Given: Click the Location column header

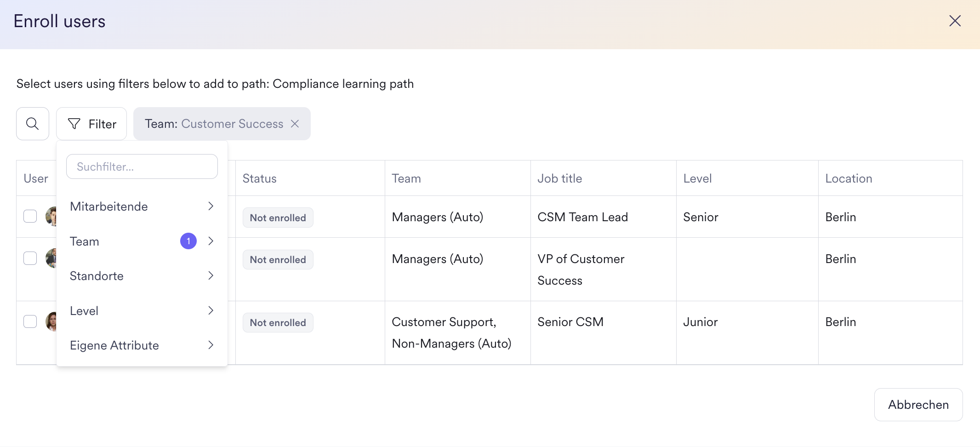Looking at the screenshot, I should 849,178.
